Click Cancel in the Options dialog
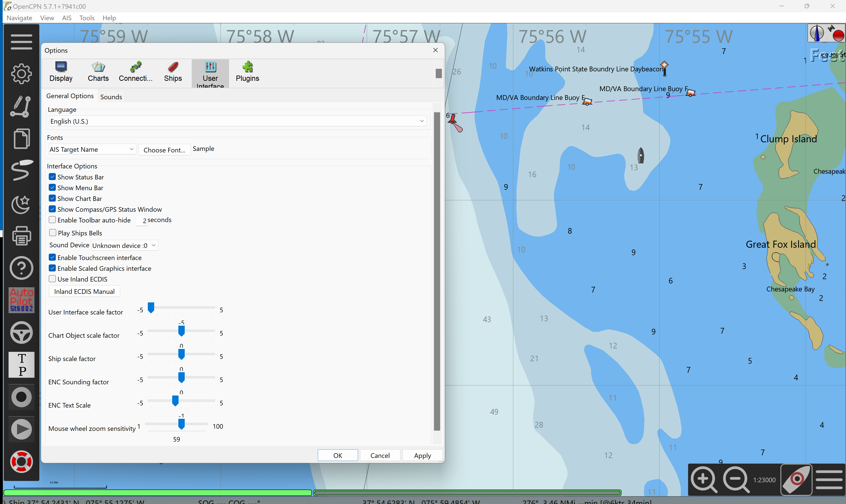Viewport: 846px width, 504px height. pos(380,455)
